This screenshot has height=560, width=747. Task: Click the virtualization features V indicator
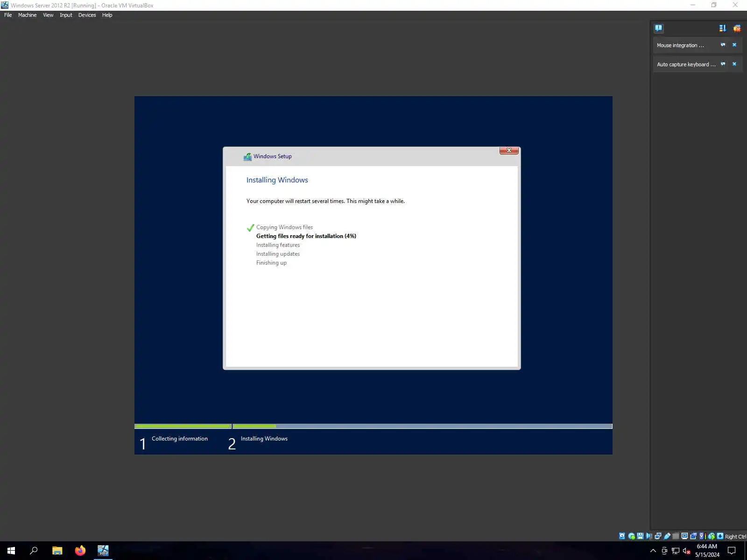pyautogui.click(x=701, y=536)
